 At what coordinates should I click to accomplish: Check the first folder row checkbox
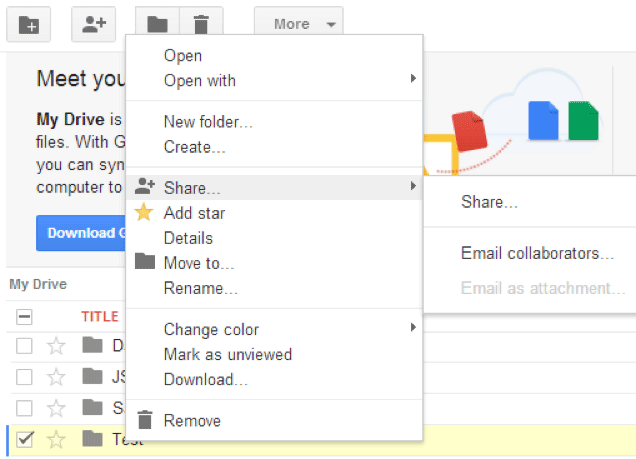coord(24,346)
